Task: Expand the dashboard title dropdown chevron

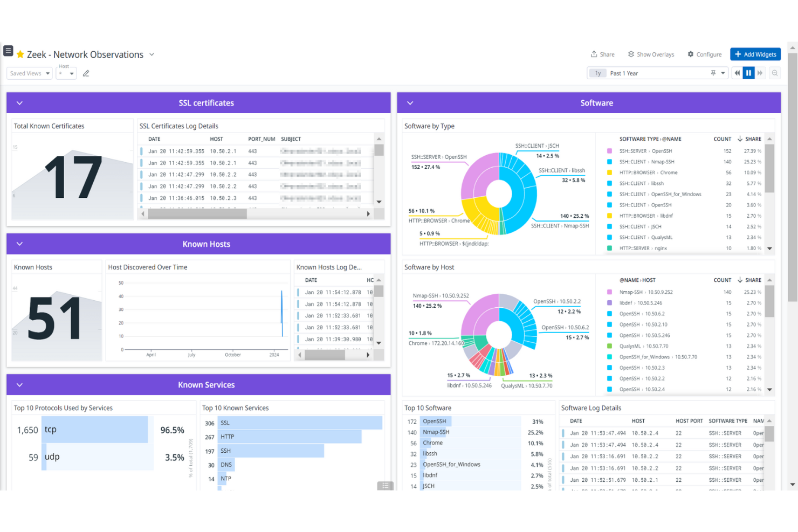Action: click(152, 54)
